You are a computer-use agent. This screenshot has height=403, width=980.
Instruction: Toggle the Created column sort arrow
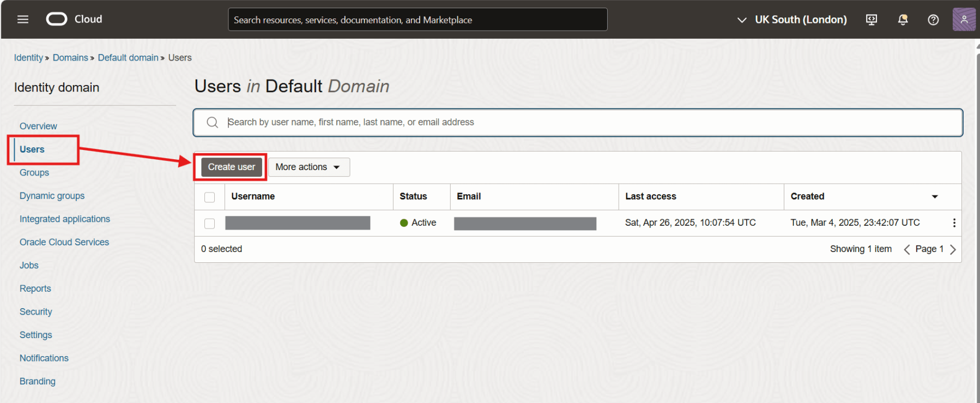click(x=935, y=196)
